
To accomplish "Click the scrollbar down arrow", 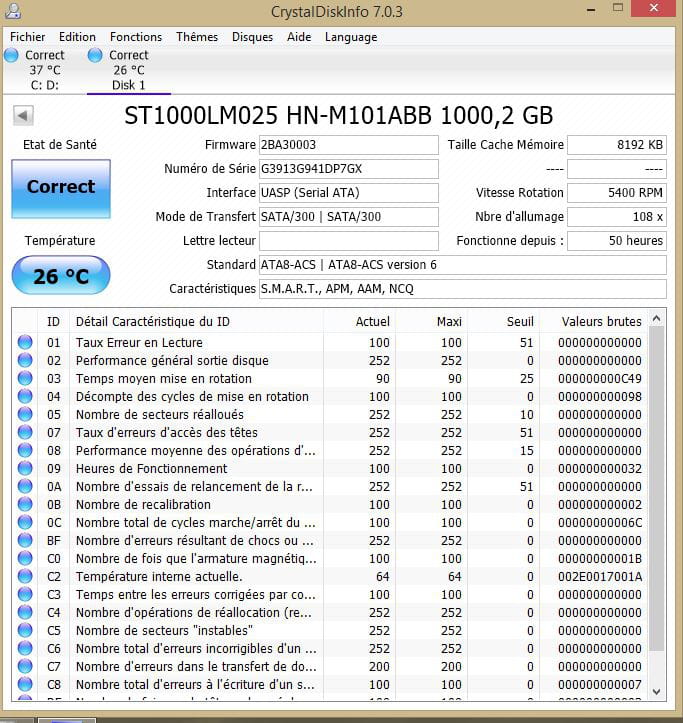I will pos(657,691).
